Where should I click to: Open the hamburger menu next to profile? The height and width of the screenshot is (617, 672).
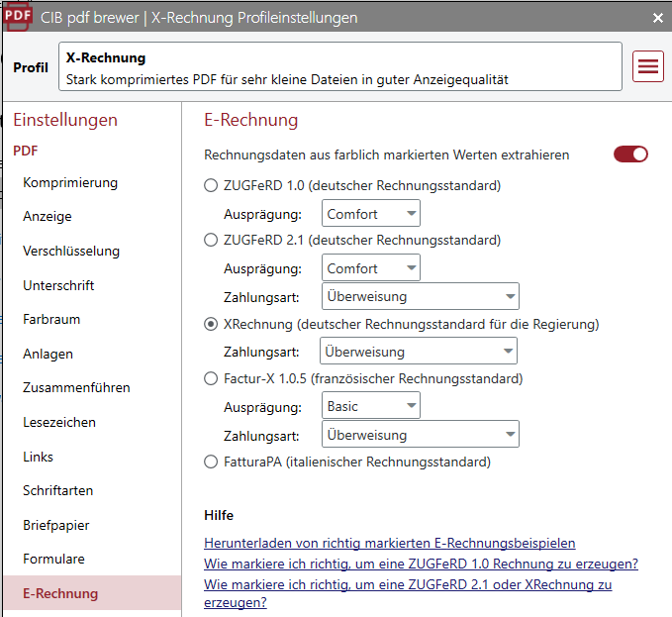click(x=648, y=66)
